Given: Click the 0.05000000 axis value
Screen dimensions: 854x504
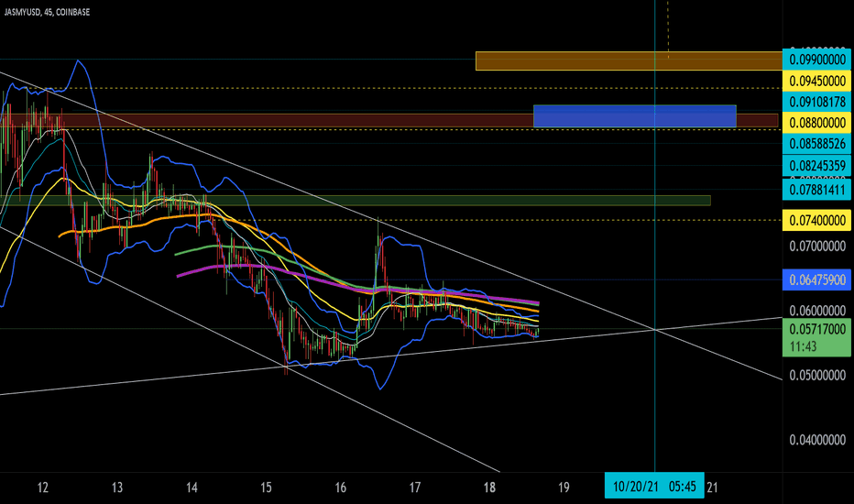Looking at the screenshot, I should click(x=817, y=376).
